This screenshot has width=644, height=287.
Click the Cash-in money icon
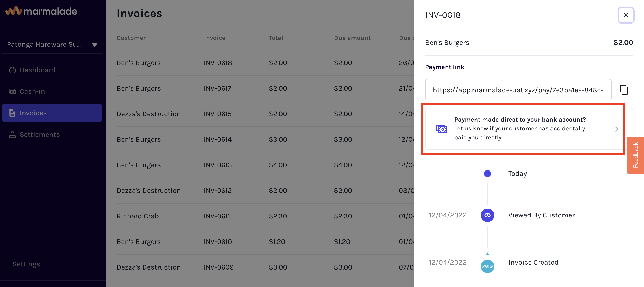(x=13, y=91)
